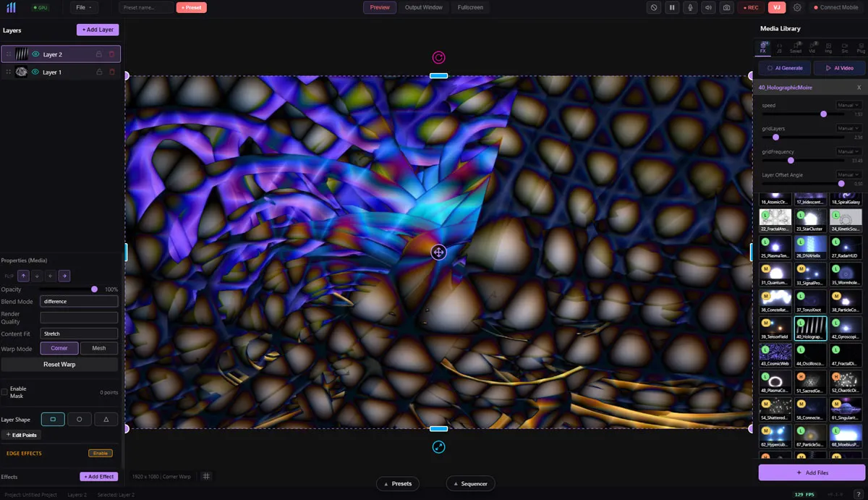868x500 pixels.
Task: Mute audio via the speaker icon
Action: click(x=707, y=7)
